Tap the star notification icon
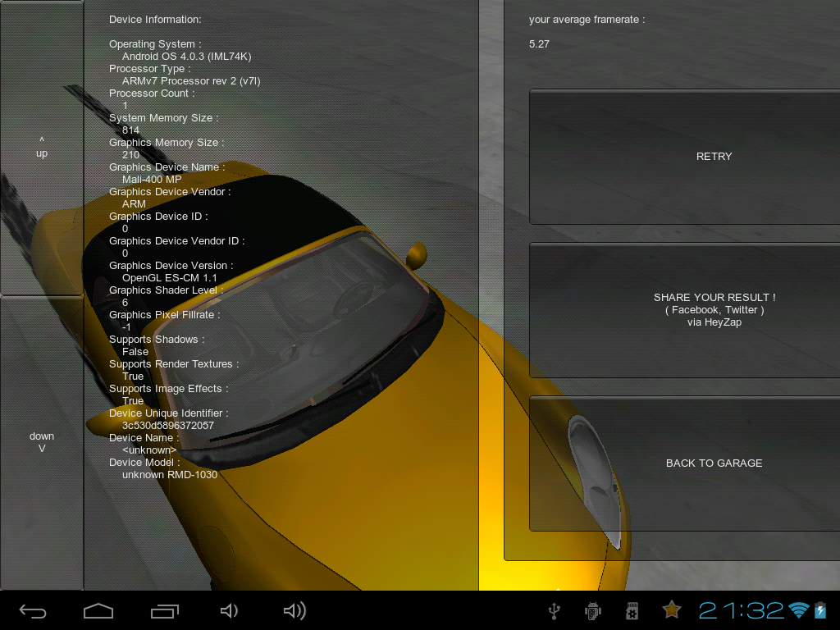 click(672, 609)
